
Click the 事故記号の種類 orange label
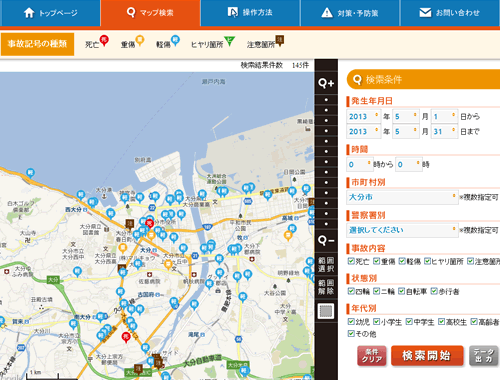pyautogui.click(x=37, y=44)
